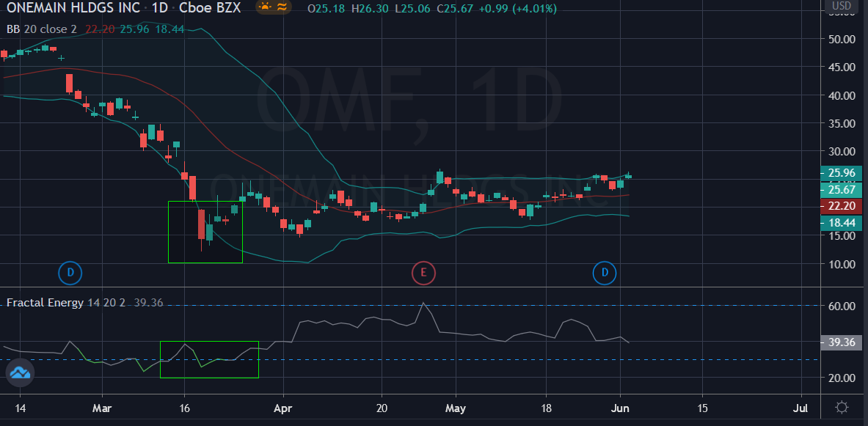Open chart settings via the gear icon
This screenshot has height=426, width=868.
pos(842,408)
